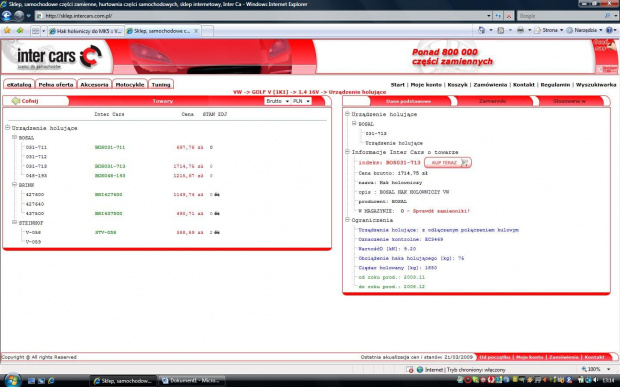
Task: Select the Motocykle tab
Action: pyautogui.click(x=130, y=85)
